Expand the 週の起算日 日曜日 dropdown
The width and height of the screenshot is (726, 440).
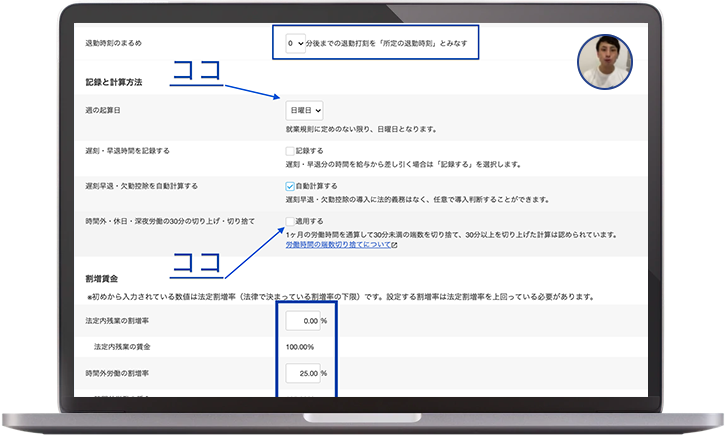[304, 110]
